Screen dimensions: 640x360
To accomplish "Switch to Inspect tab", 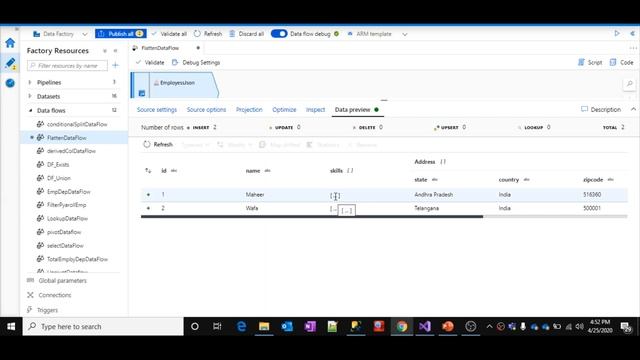I will 316,110.
